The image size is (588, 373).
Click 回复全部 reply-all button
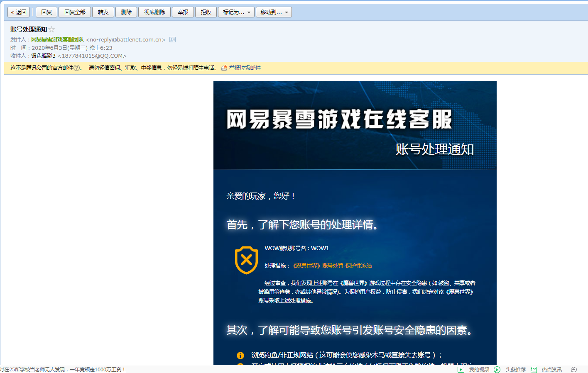click(x=75, y=12)
